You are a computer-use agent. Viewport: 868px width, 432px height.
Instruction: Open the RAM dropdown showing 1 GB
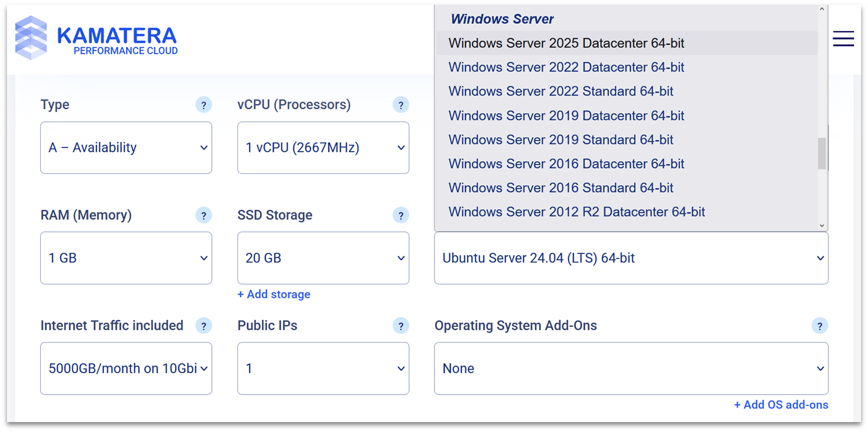(x=126, y=258)
